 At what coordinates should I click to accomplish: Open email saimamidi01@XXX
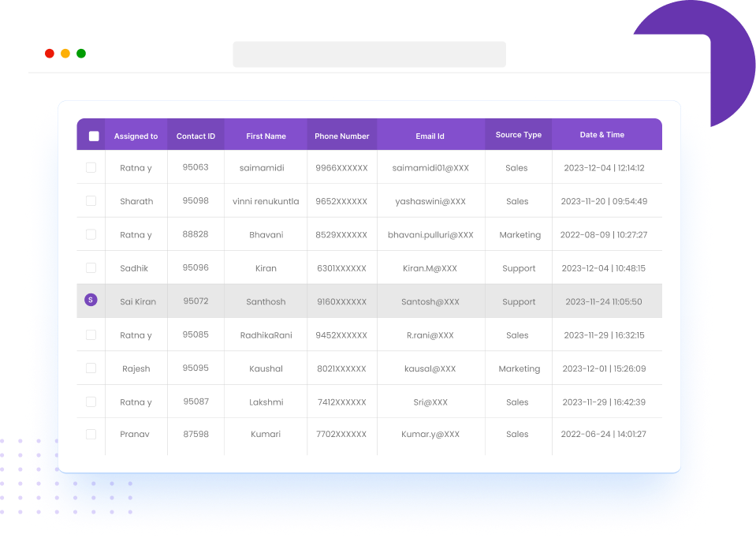[430, 168]
